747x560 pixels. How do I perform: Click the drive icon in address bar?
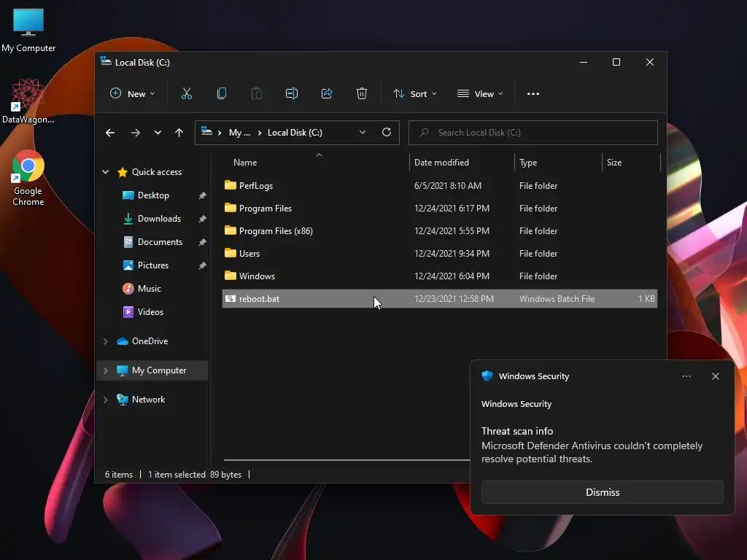click(x=206, y=131)
